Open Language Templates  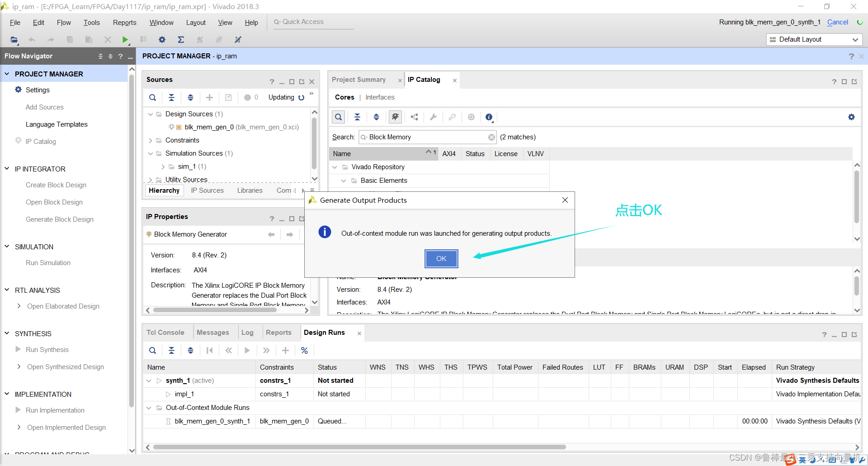pos(57,124)
